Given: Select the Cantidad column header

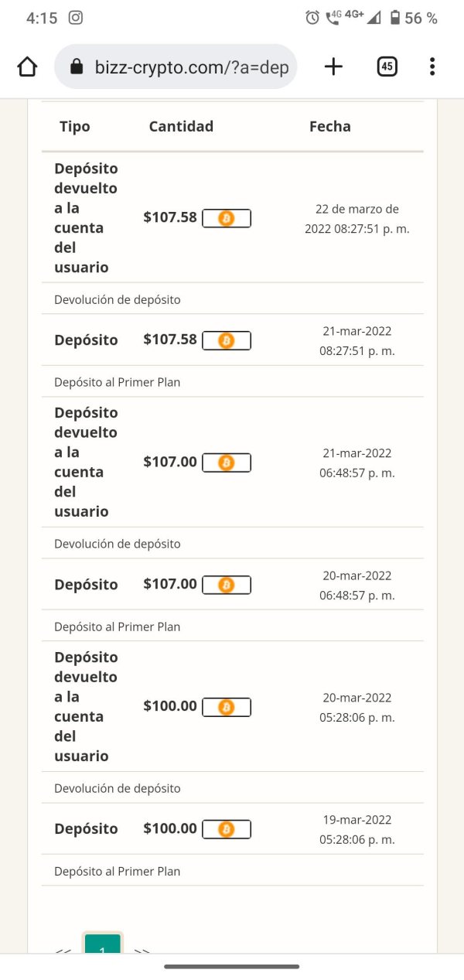Looking at the screenshot, I should tap(181, 127).
